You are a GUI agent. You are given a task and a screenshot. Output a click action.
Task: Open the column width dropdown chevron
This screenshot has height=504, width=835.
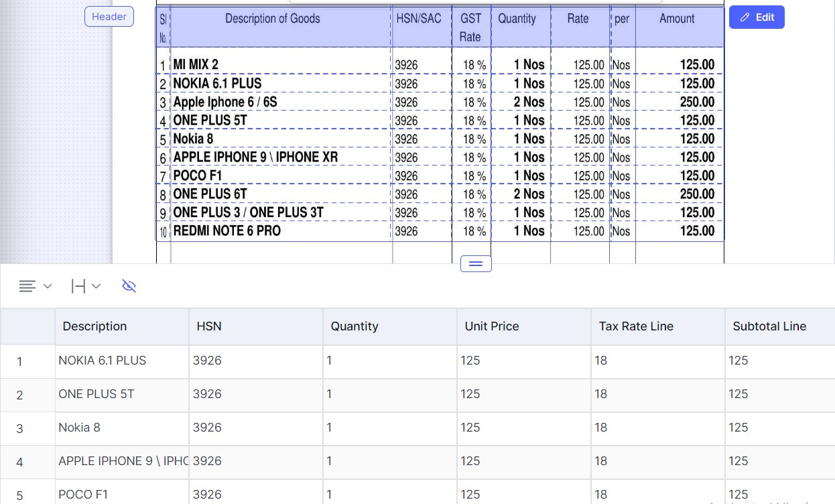click(96, 286)
